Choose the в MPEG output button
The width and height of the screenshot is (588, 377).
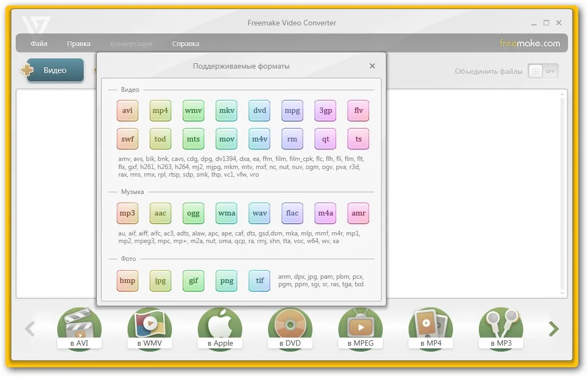coord(360,329)
